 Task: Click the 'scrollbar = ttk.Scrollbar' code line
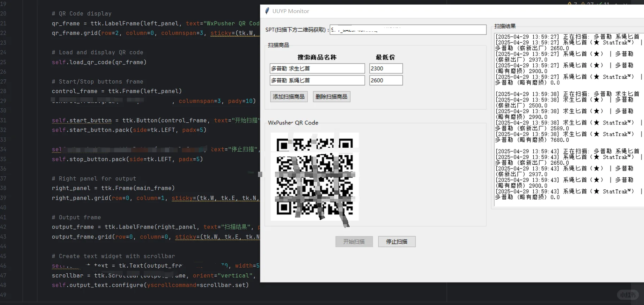(x=154, y=275)
